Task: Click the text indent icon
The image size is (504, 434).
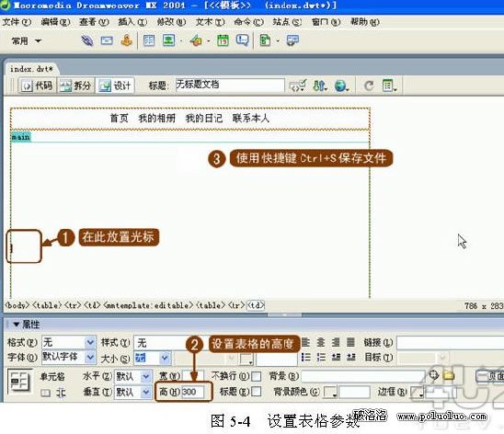Action: (350, 358)
